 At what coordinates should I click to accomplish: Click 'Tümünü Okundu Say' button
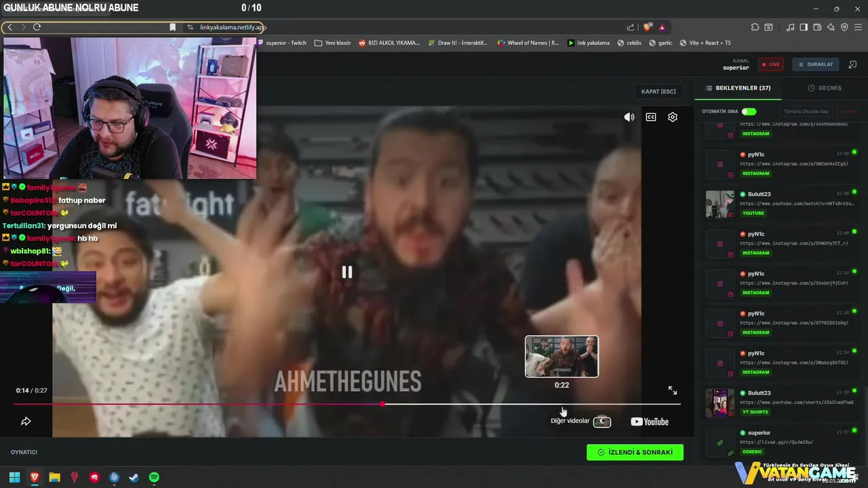point(806,111)
